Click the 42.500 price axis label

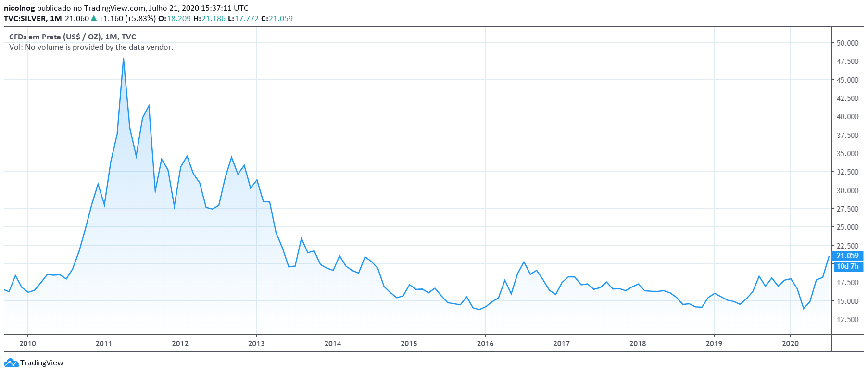[x=847, y=98]
